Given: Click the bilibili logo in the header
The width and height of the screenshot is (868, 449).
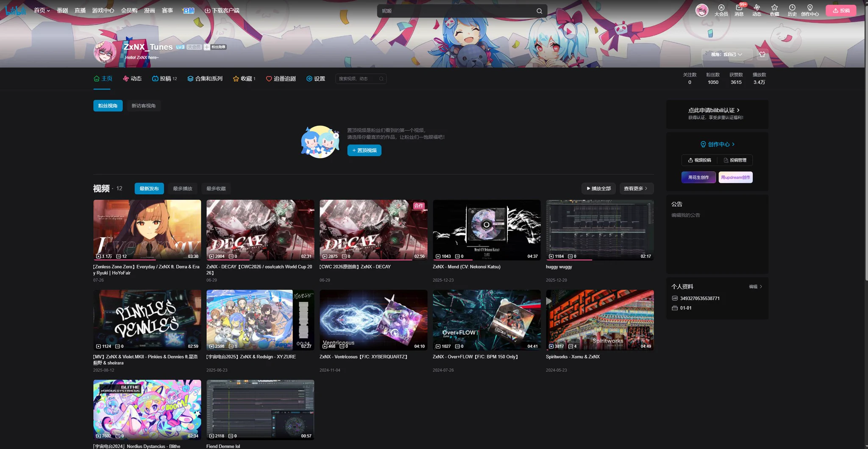Looking at the screenshot, I should 16,11.
